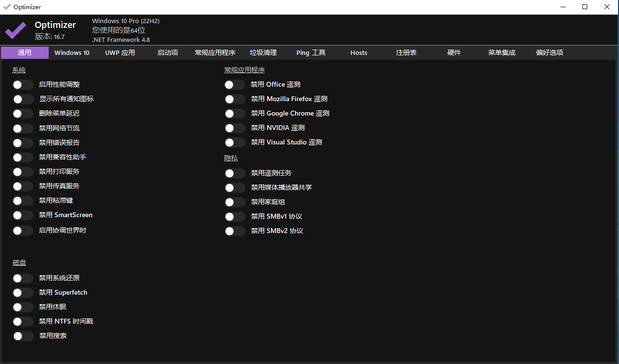Toggle 禁用 SmartScreen switch
The height and width of the screenshot is (364, 619).
(x=23, y=215)
